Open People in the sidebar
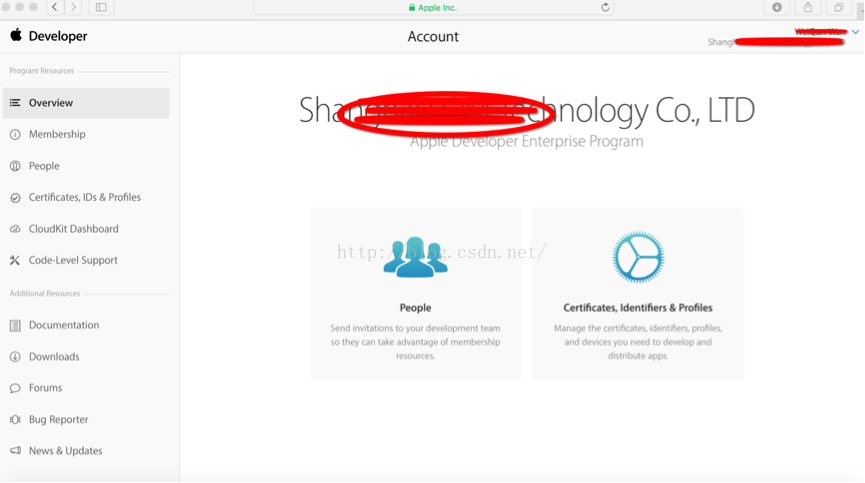This screenshot has height=483, width=865. coord(44,166)
